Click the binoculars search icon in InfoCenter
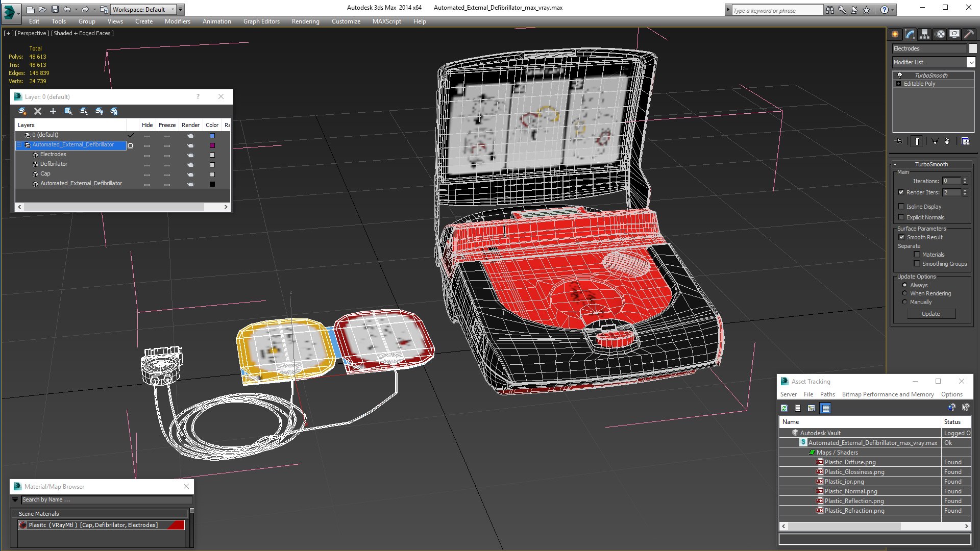Screen dimensions: 980x551 pyautogui.click(x=830, y=10)
